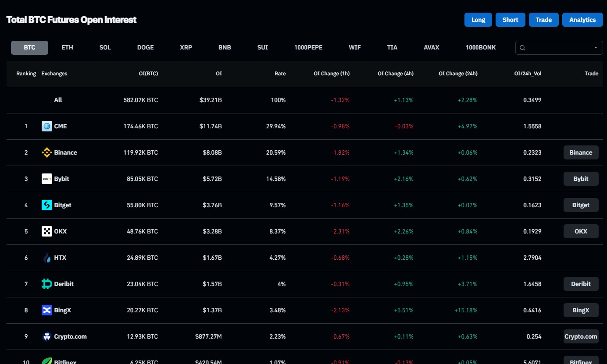The width and height of the screenshot is (607, 364).
Task: Select the AVAX tab
Action: pyautogui.click(x=431, y=47)
